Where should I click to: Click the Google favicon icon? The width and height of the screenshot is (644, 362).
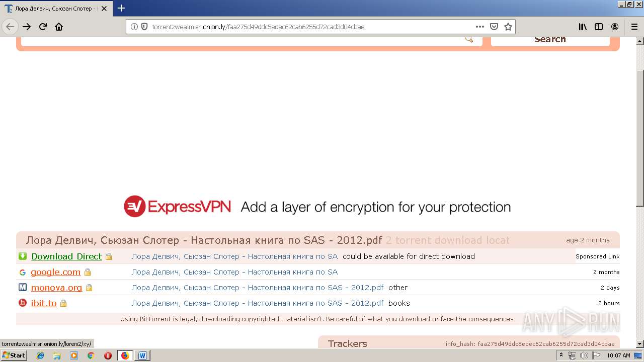coord(23,272)
